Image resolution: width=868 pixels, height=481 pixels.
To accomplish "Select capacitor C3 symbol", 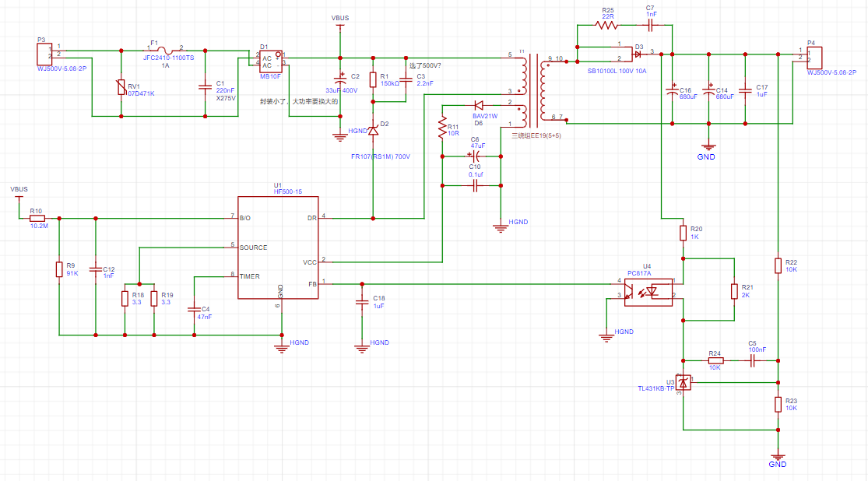I will 406,79.
